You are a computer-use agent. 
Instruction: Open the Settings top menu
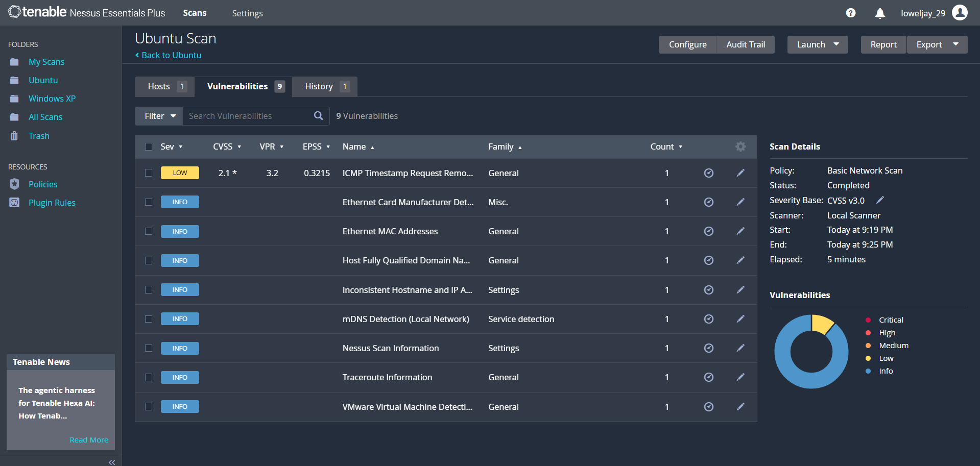(x=247, y=13)
